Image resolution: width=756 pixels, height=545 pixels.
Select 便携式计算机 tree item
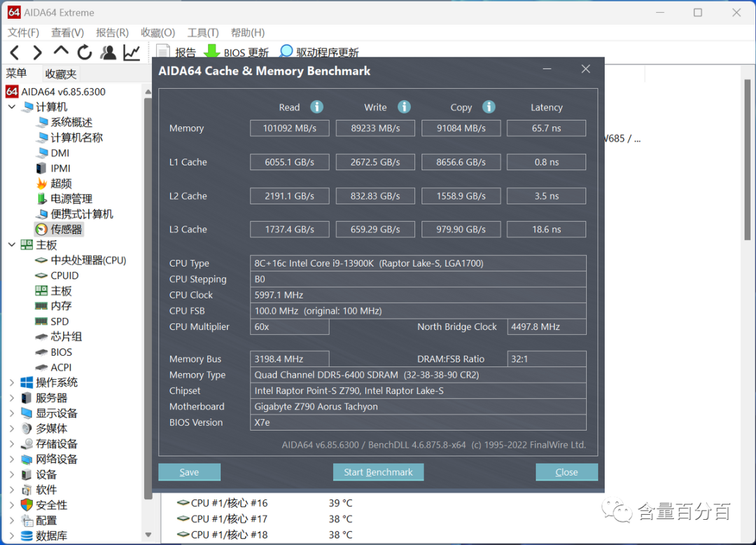point(75,214)
